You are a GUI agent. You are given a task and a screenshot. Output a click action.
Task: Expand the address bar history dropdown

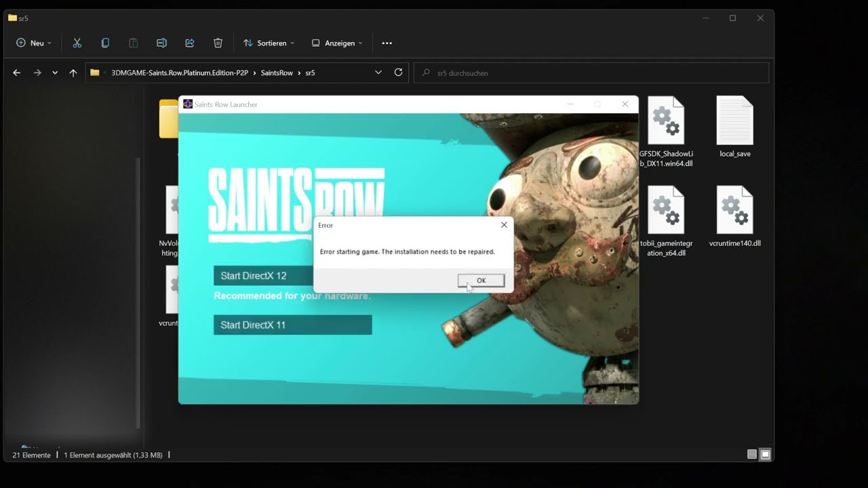tap(378, 73)
